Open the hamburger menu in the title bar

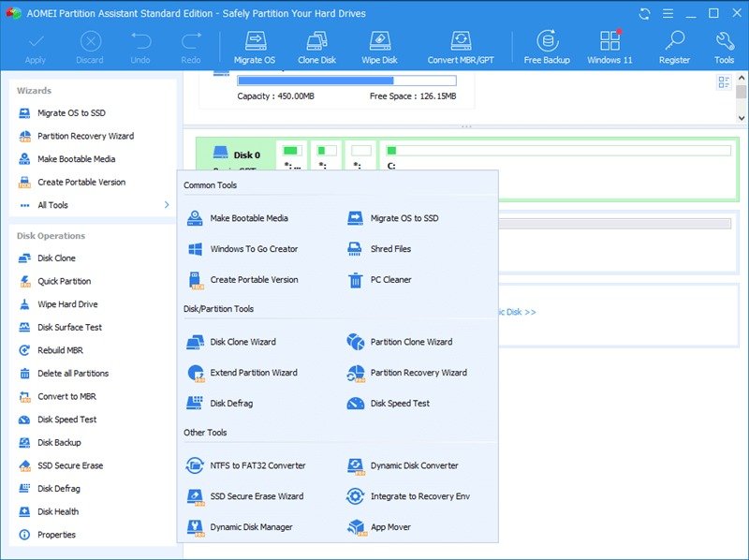(x=668, y=13)
